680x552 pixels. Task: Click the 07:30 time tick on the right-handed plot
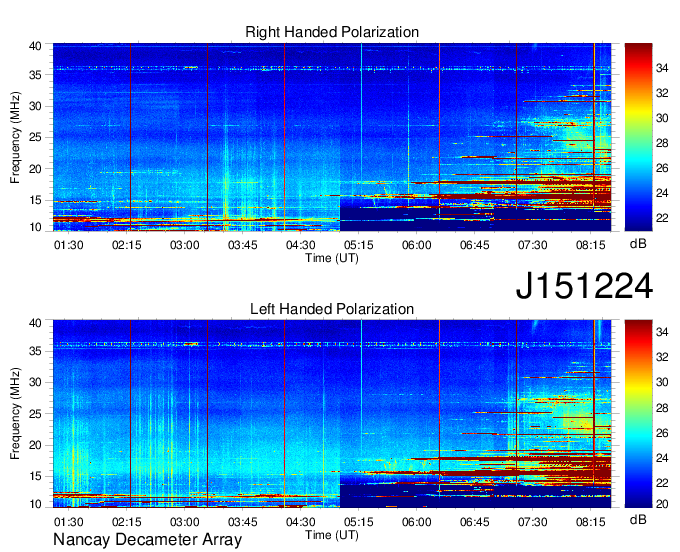pyautogui.click(x=533, y=245)
